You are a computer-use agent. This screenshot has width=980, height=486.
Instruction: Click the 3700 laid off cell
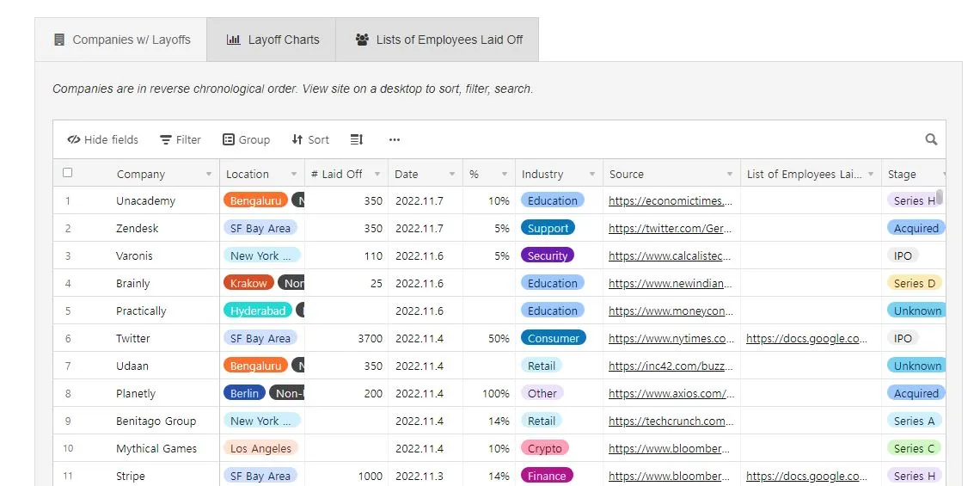click(346, 338)
